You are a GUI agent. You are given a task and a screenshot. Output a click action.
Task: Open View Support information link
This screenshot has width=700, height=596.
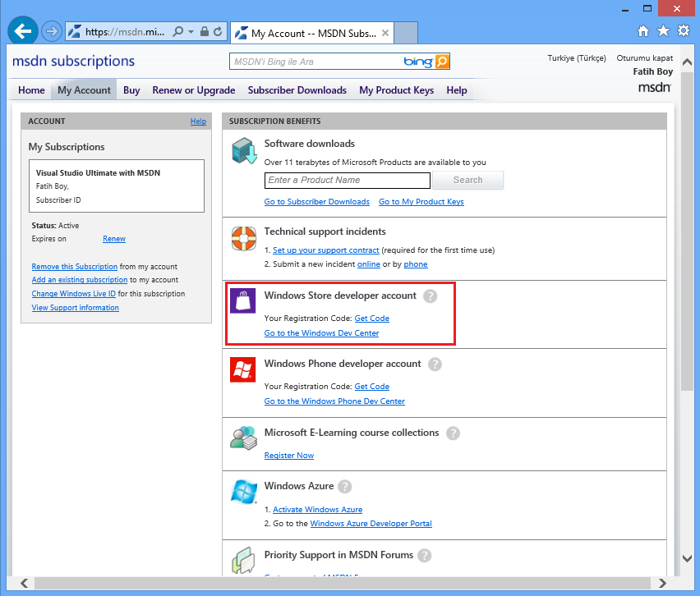point(76,307)
